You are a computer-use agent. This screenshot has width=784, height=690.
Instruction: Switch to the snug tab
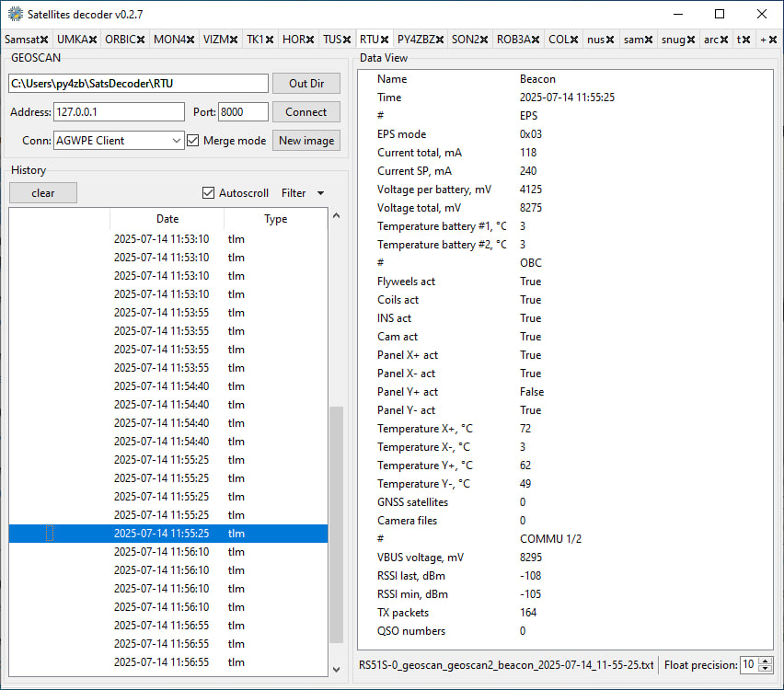674,40
